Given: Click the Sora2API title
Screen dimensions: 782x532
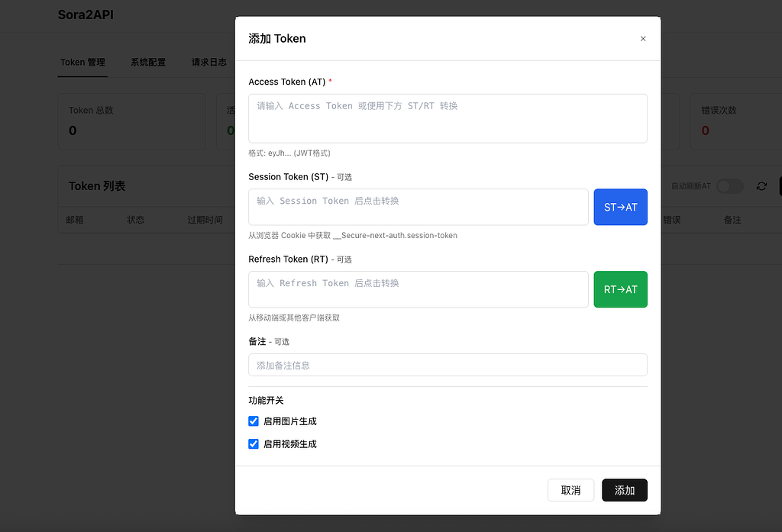Looking at the screenshot, I should pos(86,15).
